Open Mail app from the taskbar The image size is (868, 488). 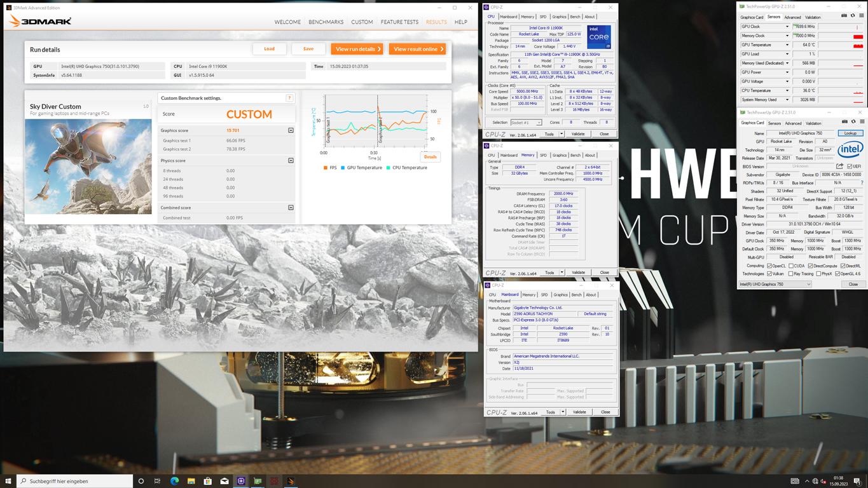tap(224, 481)
